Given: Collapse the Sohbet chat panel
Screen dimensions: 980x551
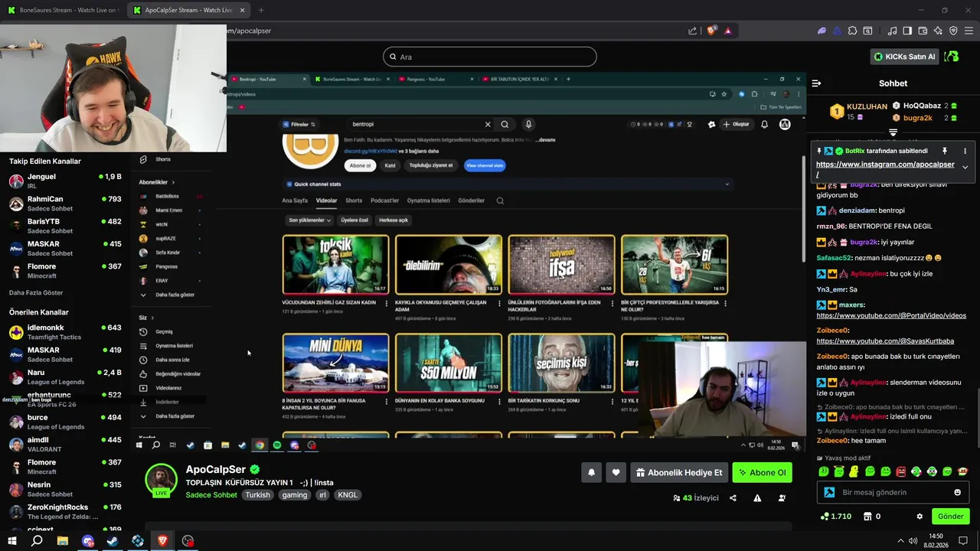Looking at the screenshot, I should point(816,83).
